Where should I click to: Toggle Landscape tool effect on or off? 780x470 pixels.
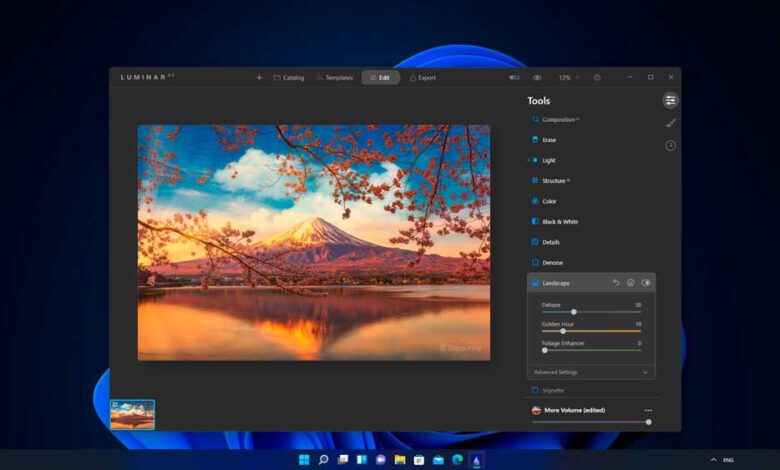(x=646, y=283)
